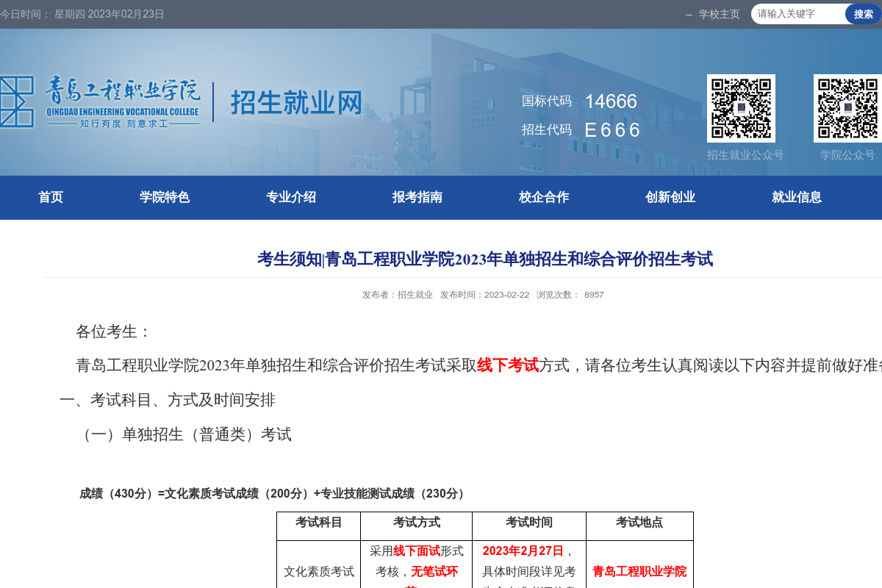Click the 各位考生： greeting line
882x588 pixels.
tap(114, 331)
